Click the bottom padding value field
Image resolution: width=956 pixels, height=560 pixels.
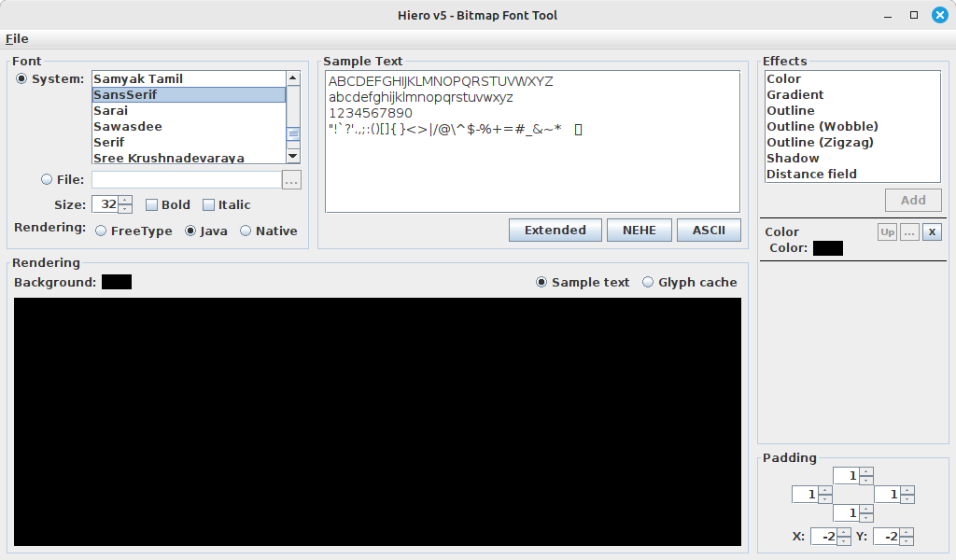tap(846, 513)
